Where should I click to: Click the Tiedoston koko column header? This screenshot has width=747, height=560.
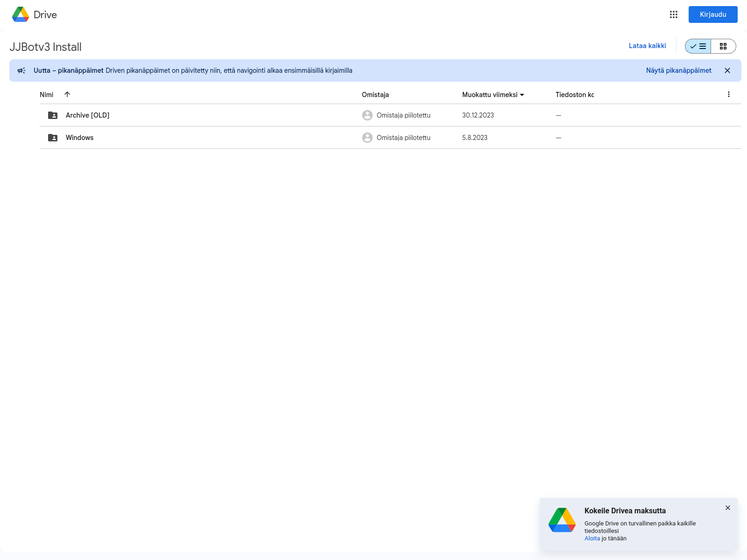pyautogui.click(x=575, y=95)
